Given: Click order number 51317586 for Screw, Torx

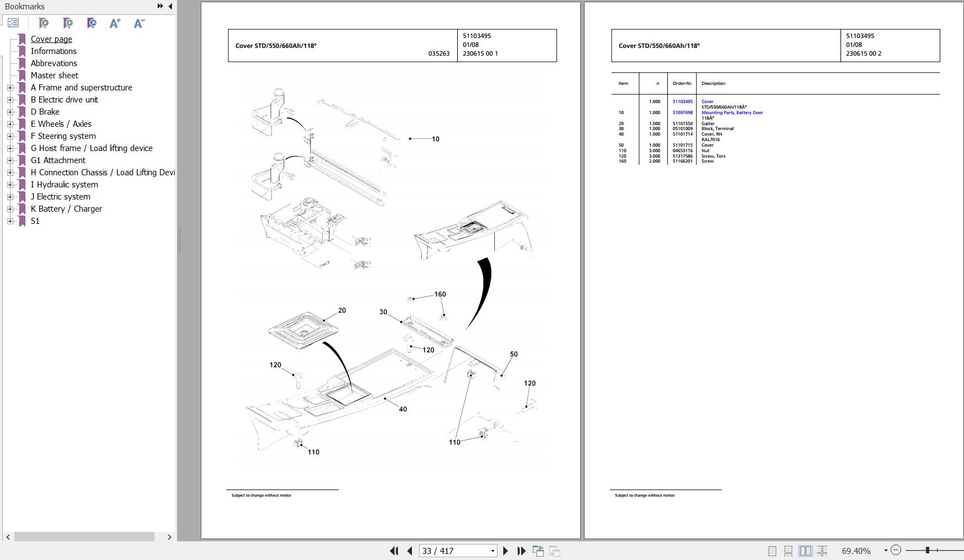Looking at the screenshot, I should (x=682, y=156).
